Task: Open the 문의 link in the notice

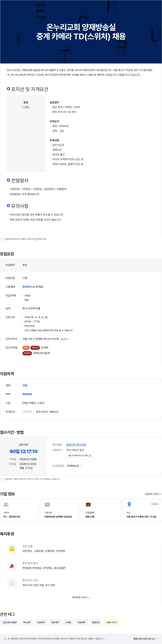Action: (x=37, y=239)
